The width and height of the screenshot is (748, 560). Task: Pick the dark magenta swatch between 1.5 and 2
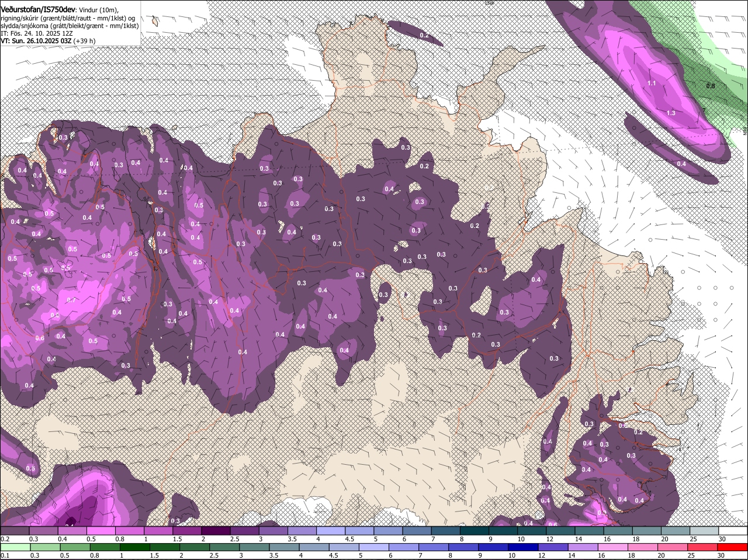(x=187, y=531)
